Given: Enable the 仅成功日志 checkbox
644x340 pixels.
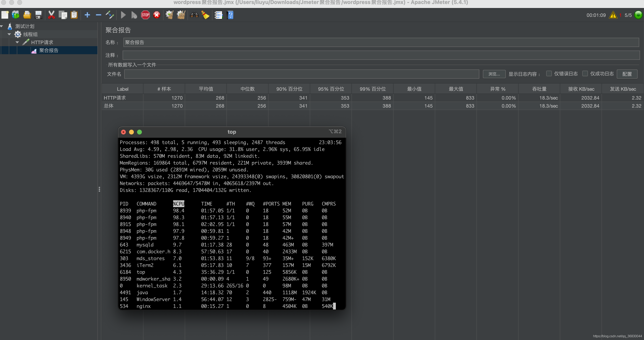Looking at the screenshot, I should coord(585,74).
